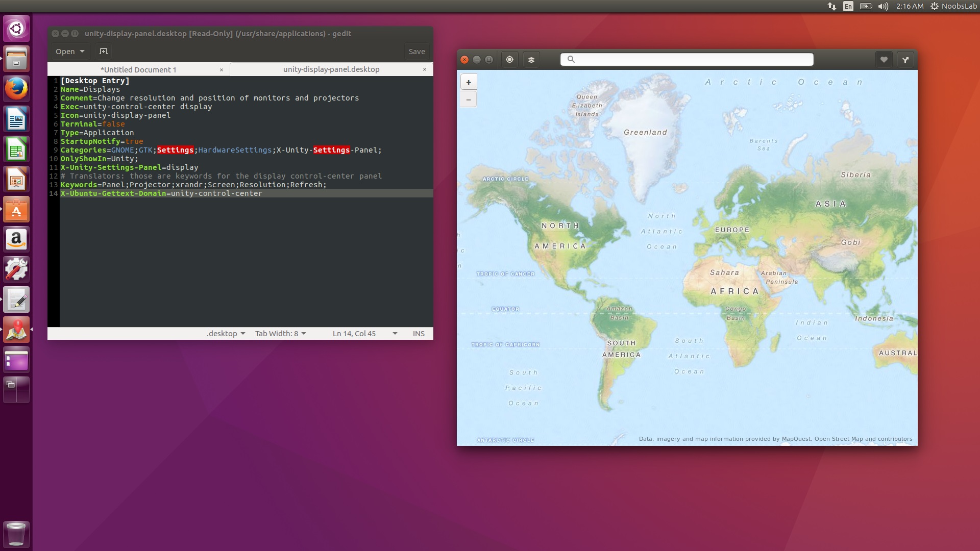
Task: Open Ubuntu Software Center from the dock
Action: (16, 210)
